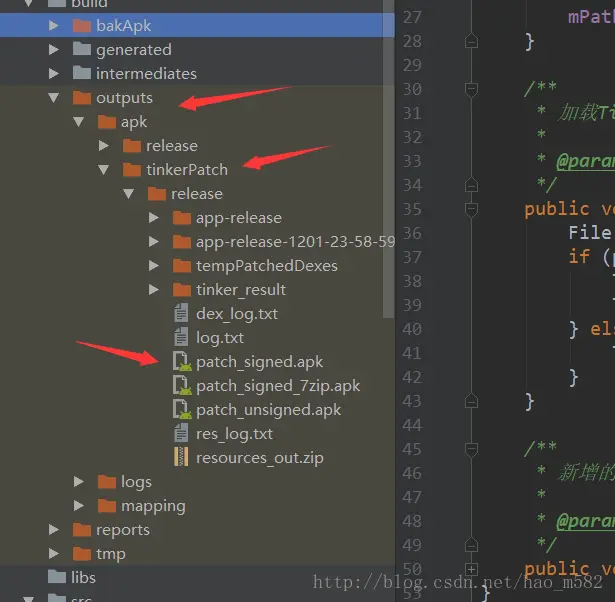This screenshot has width=615, height=602.
Task: Click the res_log.txt file icon
Action: [x=181, y=433]
